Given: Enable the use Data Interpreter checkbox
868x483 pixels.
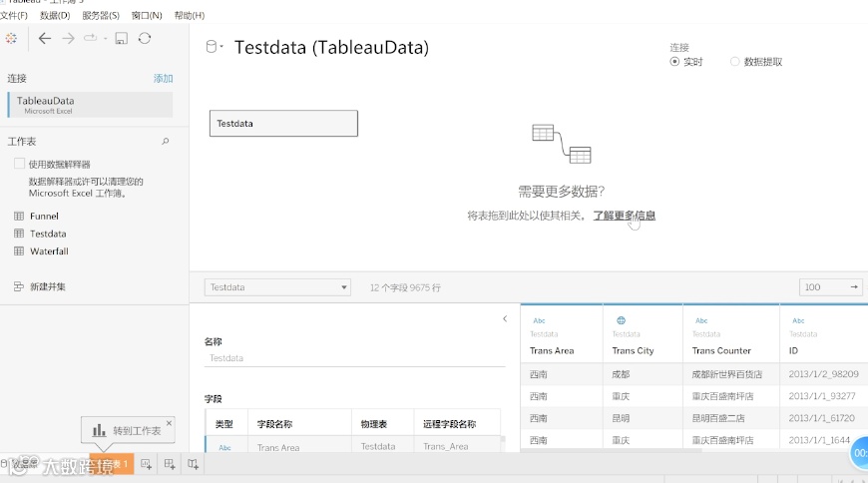Looking at the screenshot, I should point(19,164).
